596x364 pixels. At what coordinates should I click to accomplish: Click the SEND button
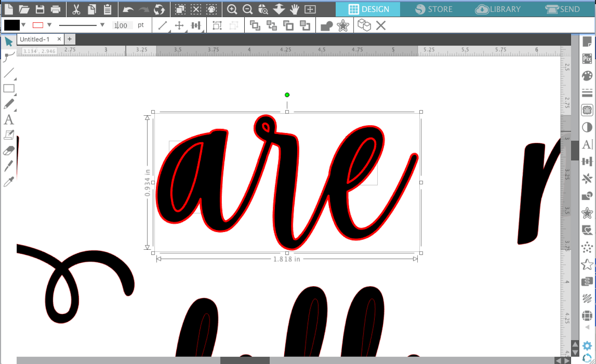click(x=564, y=9)
